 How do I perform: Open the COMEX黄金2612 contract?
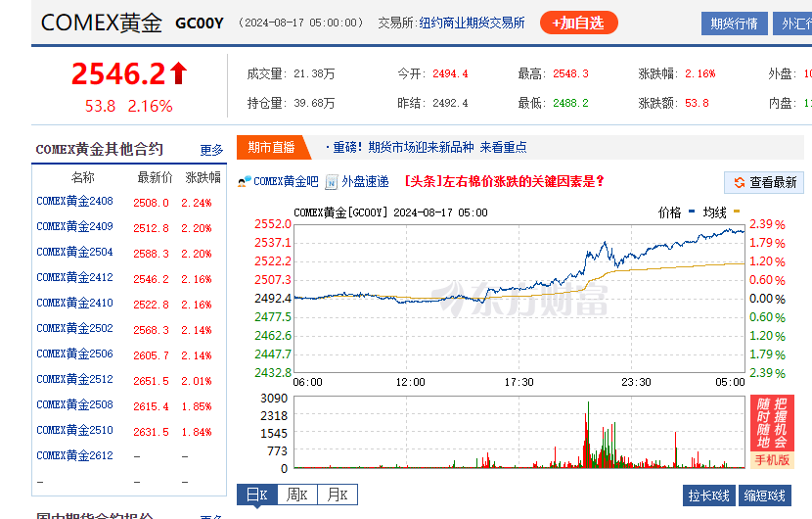click(x=74, y=455)
